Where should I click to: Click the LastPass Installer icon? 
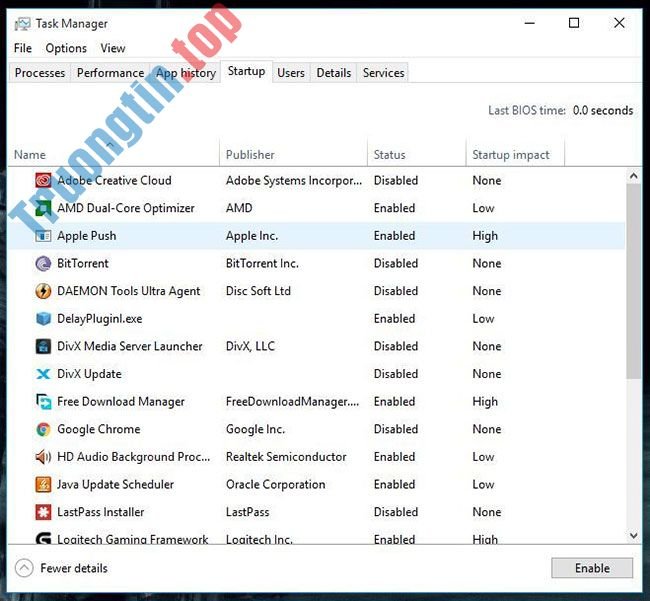coord(43,512)
